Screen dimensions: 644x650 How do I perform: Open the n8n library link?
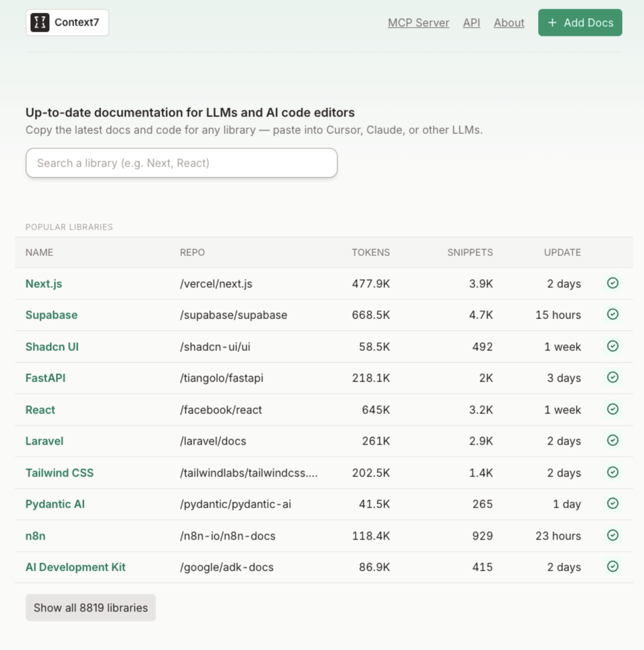click(x=35, y=536)
